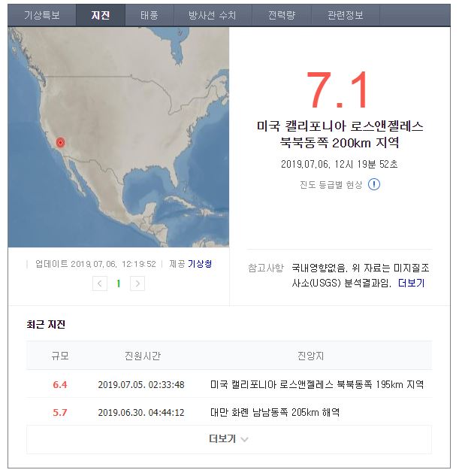Click the 2019.07.06. 12시 19분 52초 timestamp

[339, 164]
